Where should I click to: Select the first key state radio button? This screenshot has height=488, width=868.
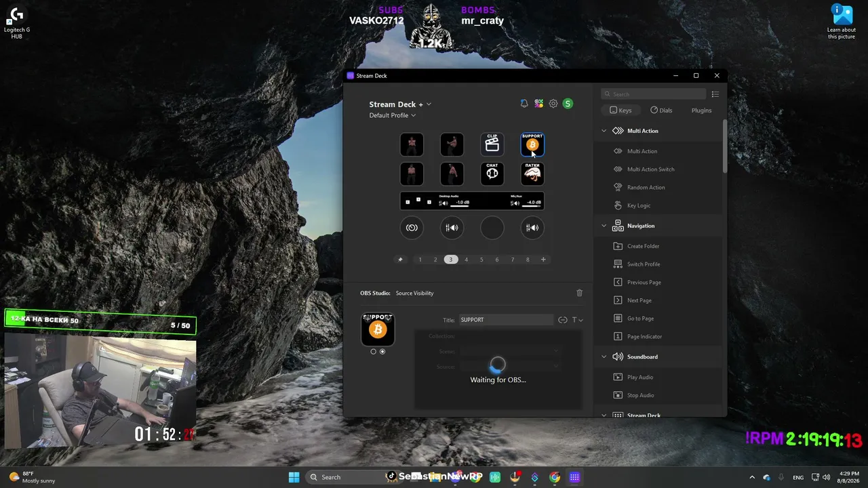click(374, 351)
